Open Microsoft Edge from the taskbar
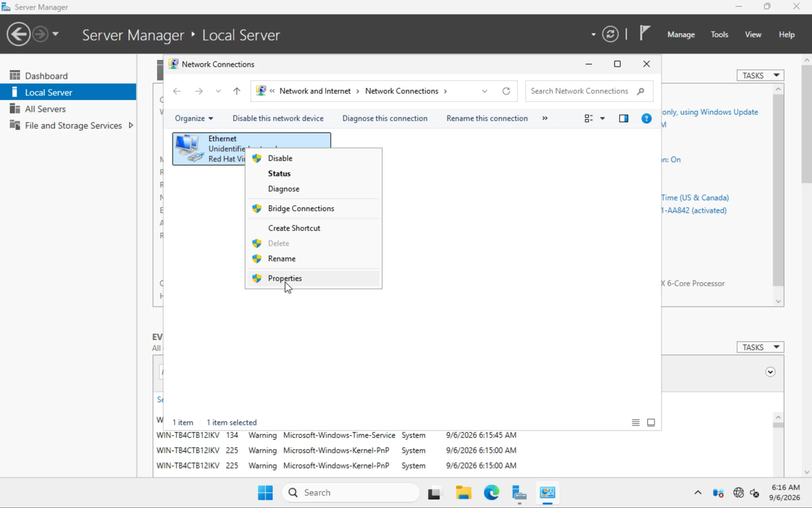This screenshot has width=812, height=508. point(492,492)
